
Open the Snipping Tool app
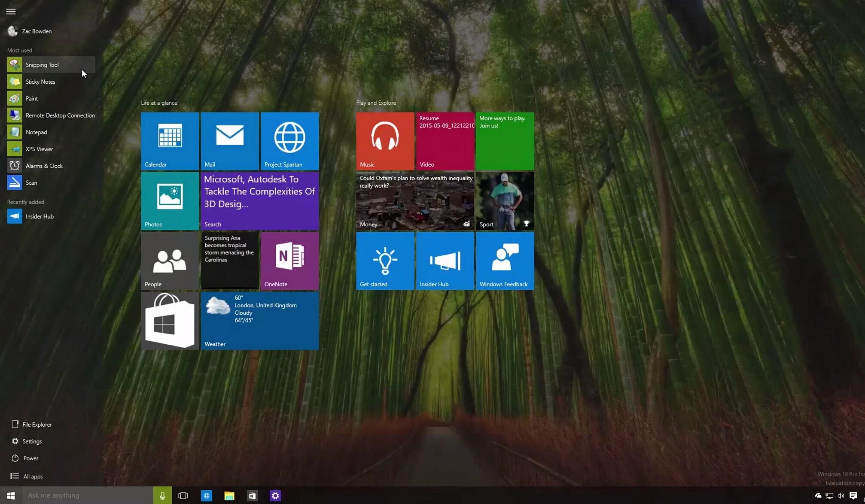42,65
